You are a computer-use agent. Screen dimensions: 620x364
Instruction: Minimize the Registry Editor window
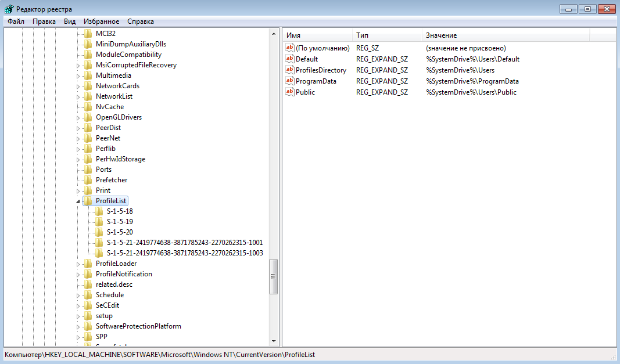tap(569, 9)
